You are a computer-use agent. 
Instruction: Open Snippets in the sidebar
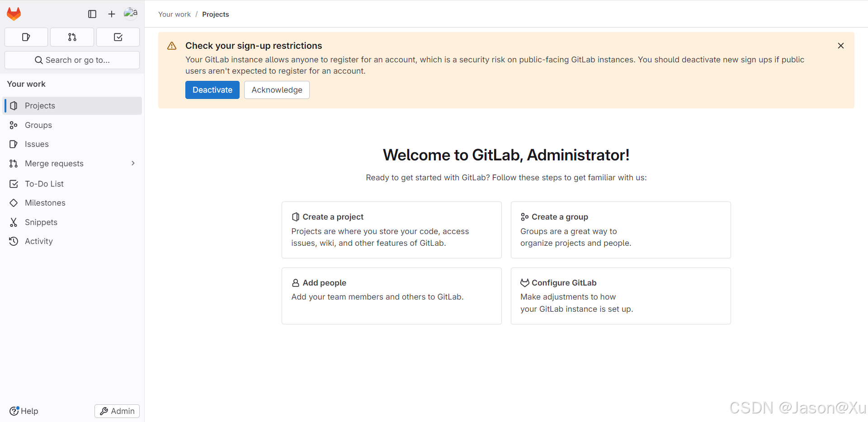coord(72,222)
